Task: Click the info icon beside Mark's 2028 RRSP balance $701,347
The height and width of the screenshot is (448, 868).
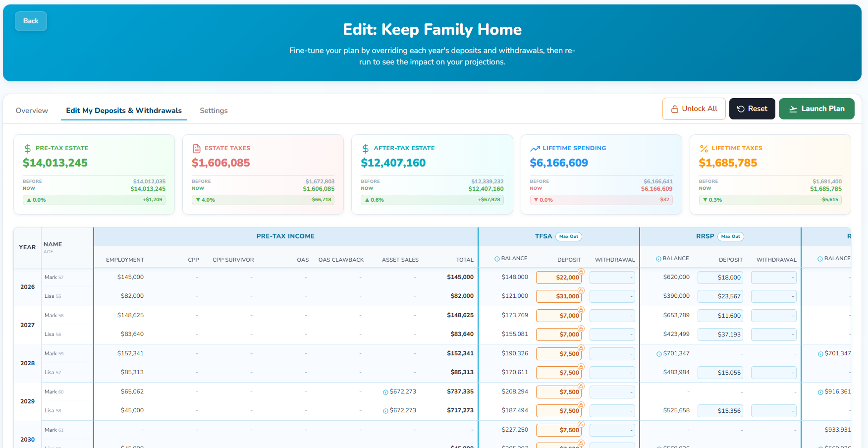Action: click(x=659, y=354)
